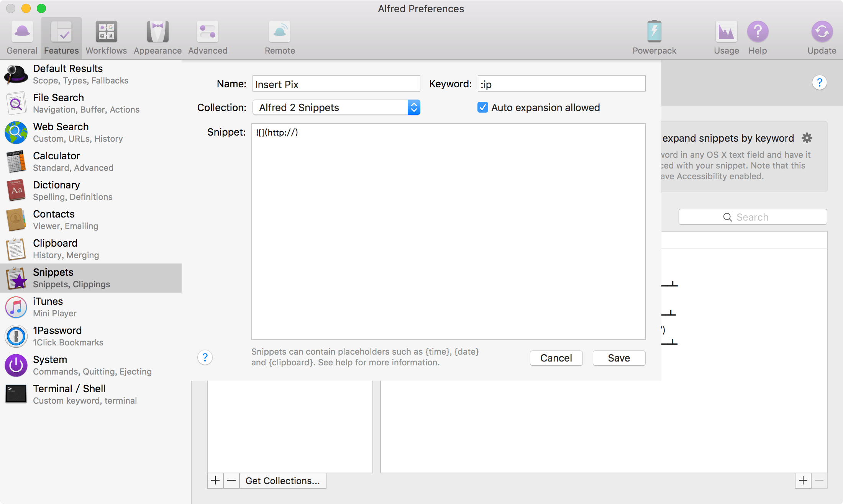The height and width of the screenshot is (504, 843).
Task: Select Dictionary feature
Action: 91,191
